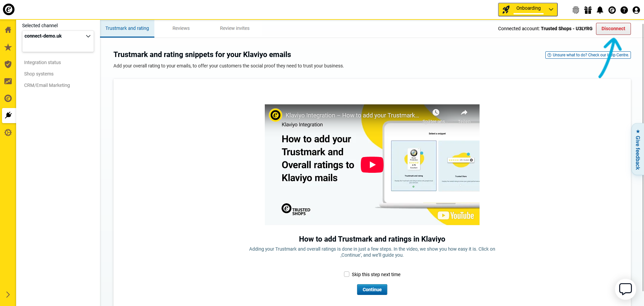Switch to the Reviews tab
This screenshot has width=644, height=306.
pyautogui.click(x=181, y=29)
